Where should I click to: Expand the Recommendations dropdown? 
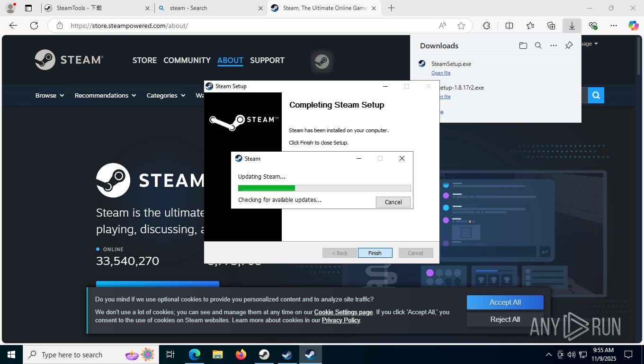[105, 95]
